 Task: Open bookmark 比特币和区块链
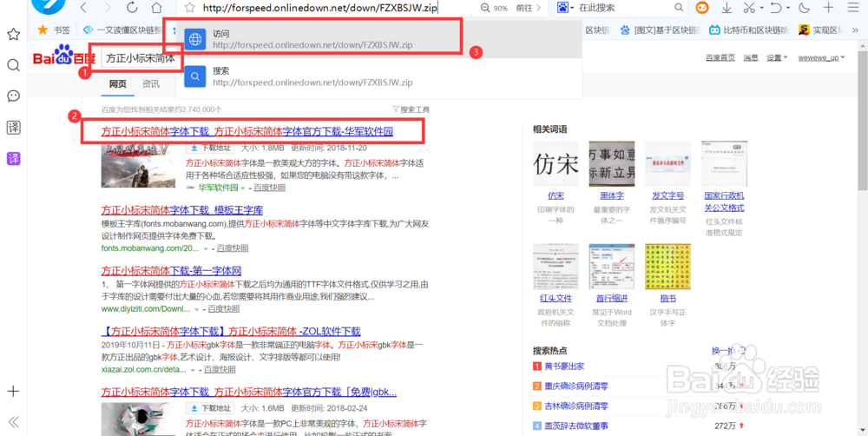750,30
